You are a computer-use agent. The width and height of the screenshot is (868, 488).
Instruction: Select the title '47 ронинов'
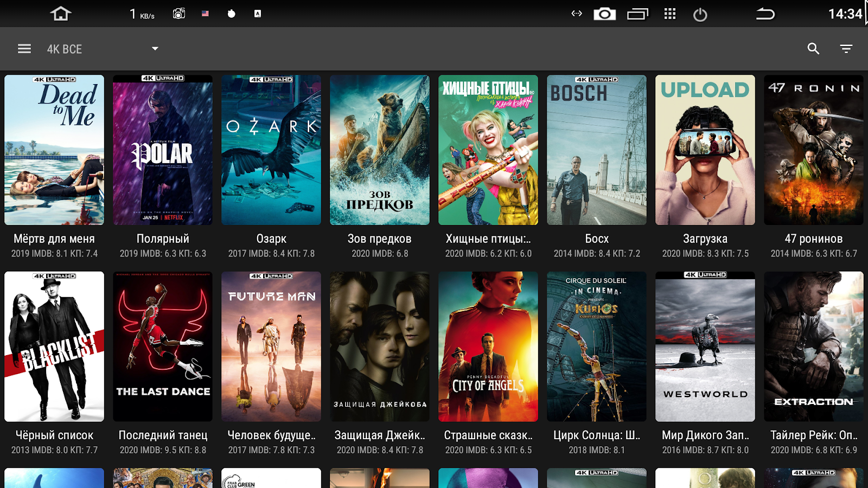[x=814, y=239]
